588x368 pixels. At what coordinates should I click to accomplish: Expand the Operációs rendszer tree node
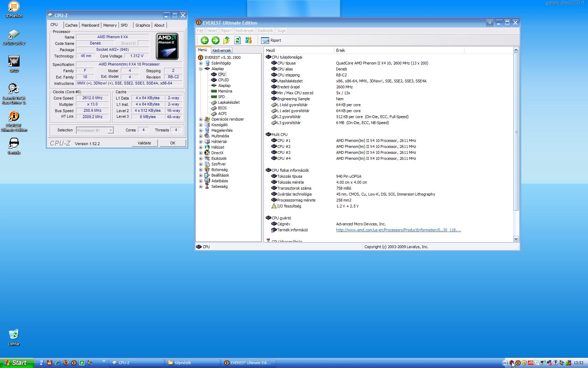pyautogui.click(x=201, y=119)
